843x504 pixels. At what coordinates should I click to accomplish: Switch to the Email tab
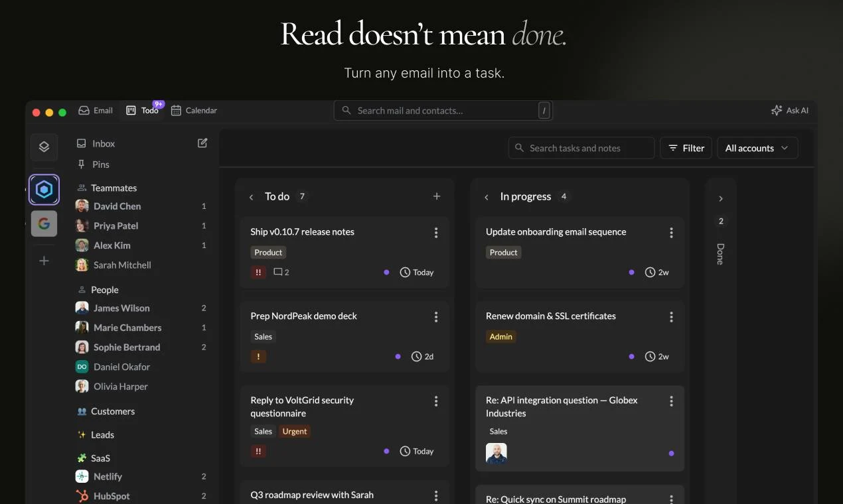coord(96,110)
